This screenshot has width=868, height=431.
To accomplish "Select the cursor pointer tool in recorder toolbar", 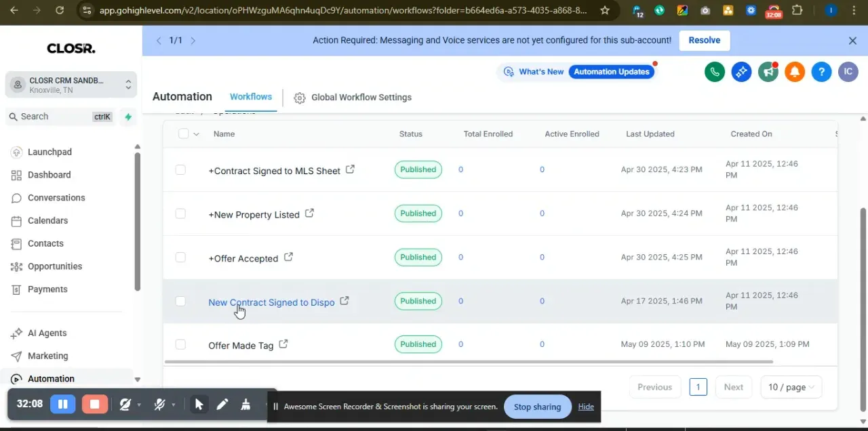I will coord(199,405).
